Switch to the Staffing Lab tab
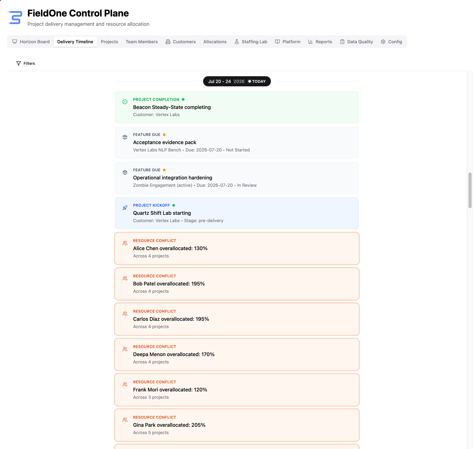The image size is (476, 449). (251, 42)
